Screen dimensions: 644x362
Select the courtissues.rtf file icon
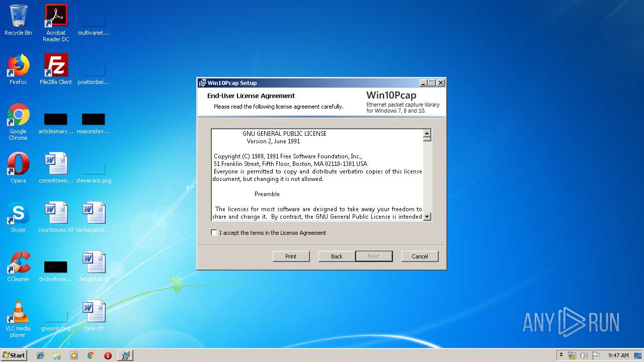point(56,217)
